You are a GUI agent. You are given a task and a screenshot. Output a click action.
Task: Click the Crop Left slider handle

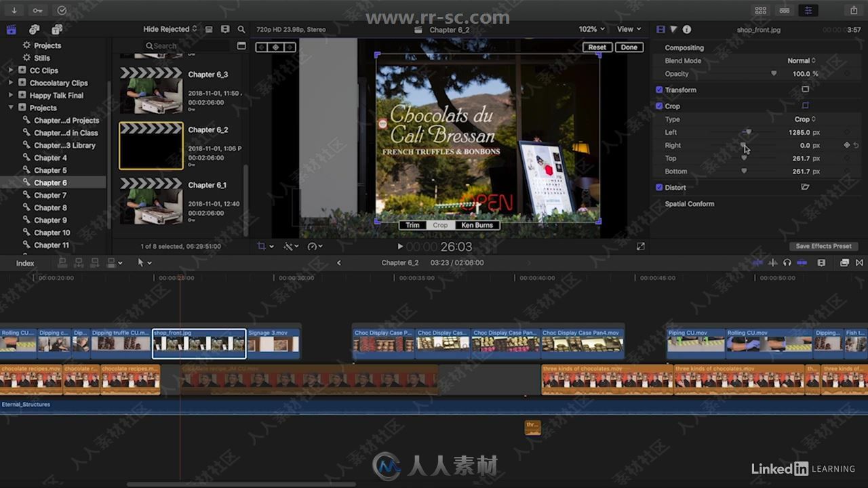pos(749,132)
